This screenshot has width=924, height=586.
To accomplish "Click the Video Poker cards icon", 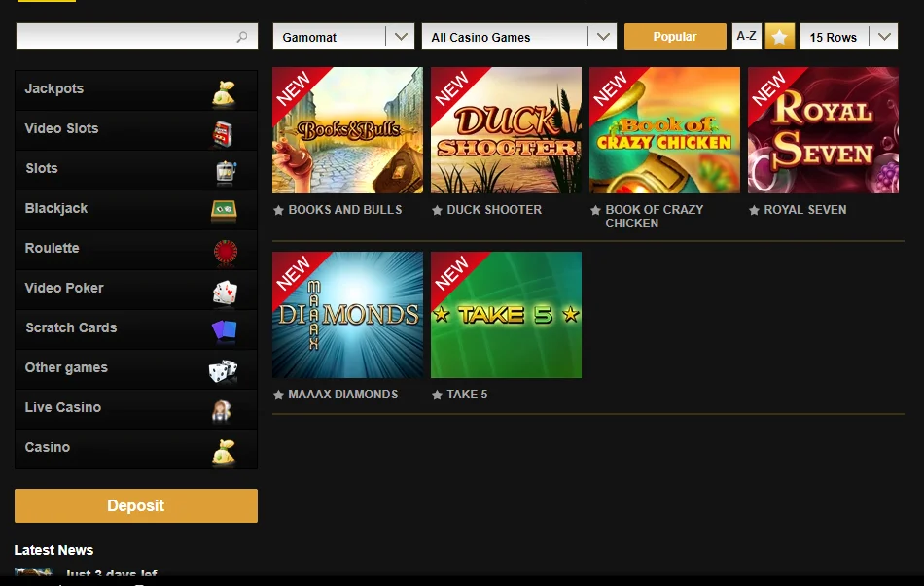I will (x=225, y=292).
